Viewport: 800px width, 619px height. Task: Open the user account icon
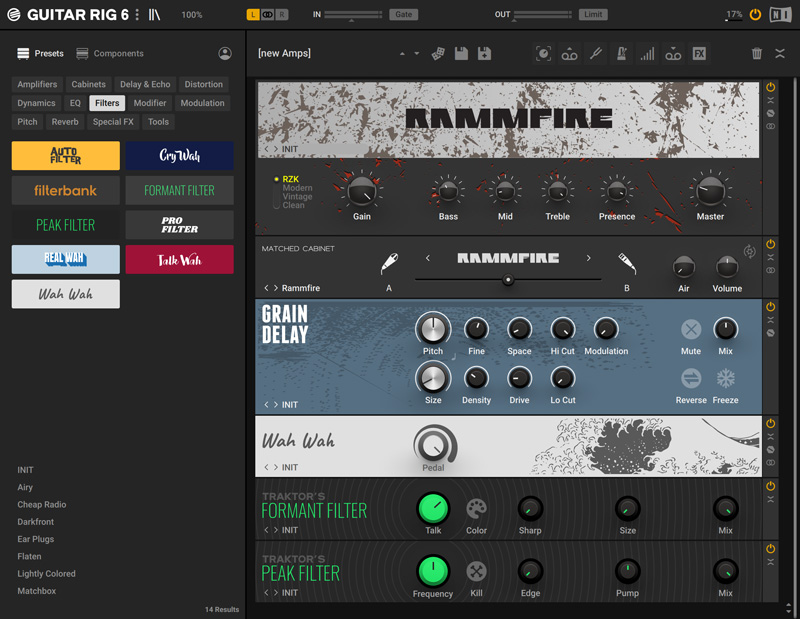click(225, 54)
